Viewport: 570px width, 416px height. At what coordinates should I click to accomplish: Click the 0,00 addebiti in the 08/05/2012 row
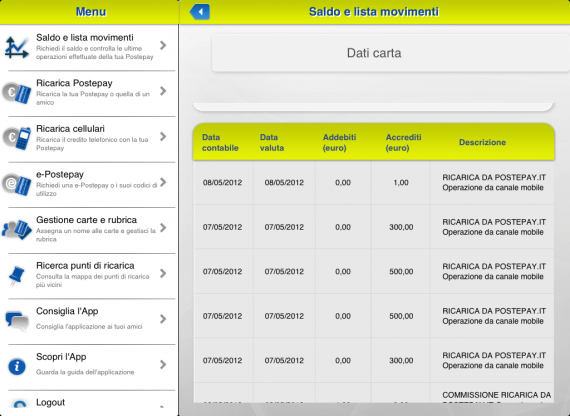(343, 183)
